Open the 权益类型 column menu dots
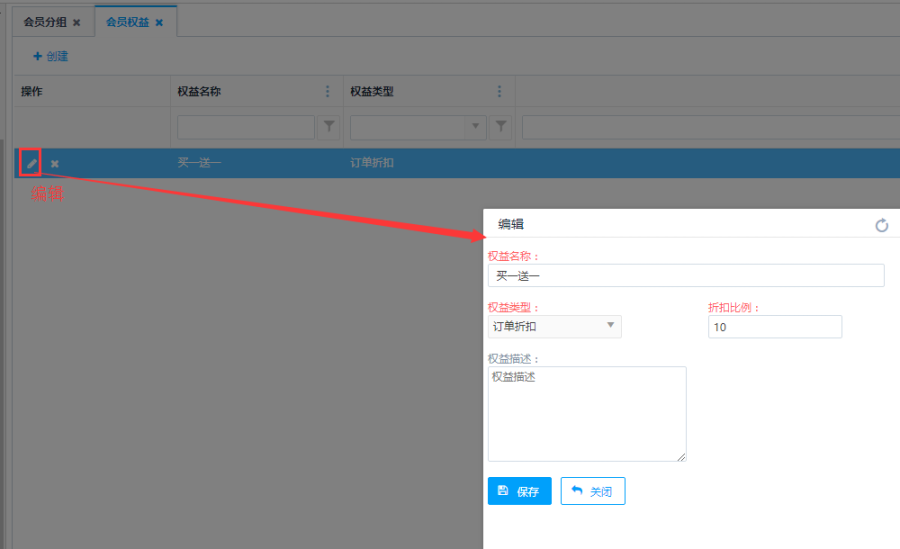The width and height of the screenshot is (900, 549). (x=499, y=92)
